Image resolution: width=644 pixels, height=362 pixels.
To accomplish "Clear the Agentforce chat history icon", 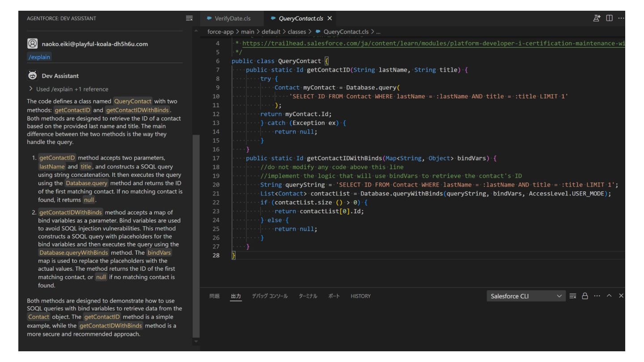I will tap(190, 18).
